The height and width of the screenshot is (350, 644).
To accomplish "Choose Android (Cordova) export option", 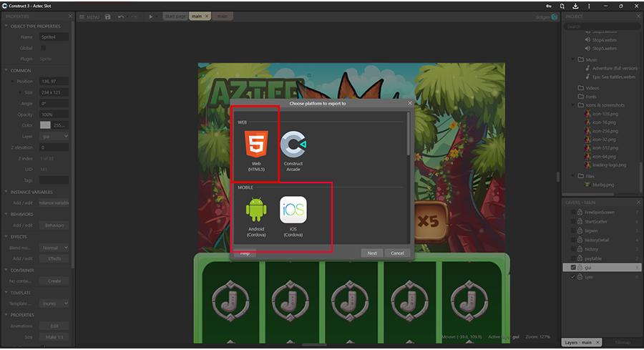I will 256,216.
